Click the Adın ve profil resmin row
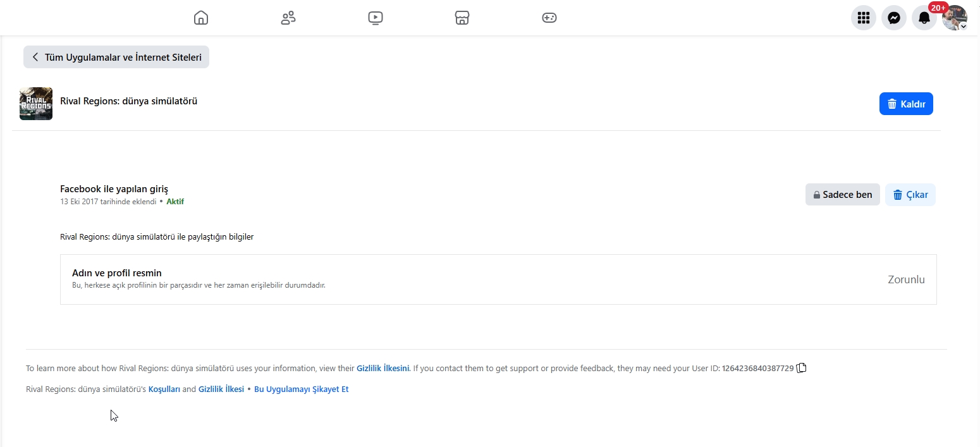The width and height of the screenshot is (980, 447). (498, 279)
